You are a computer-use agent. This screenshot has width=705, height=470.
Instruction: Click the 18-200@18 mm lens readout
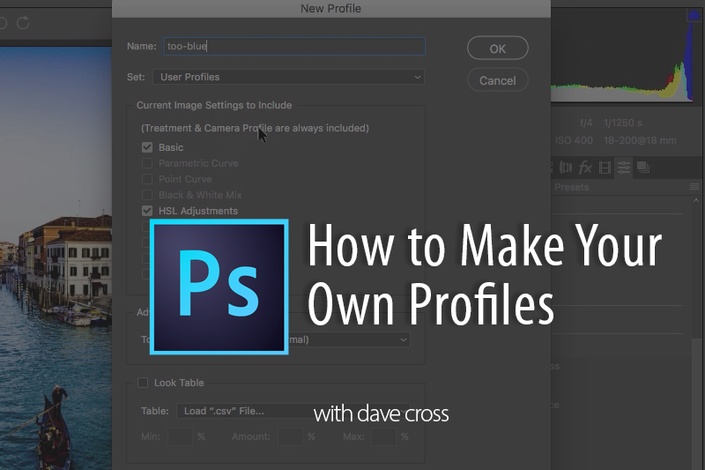(640, 140)
